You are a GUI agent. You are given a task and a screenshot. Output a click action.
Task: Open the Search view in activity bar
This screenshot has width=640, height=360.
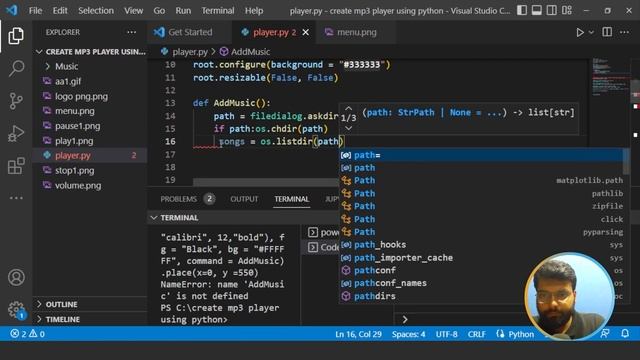coord(16,68)
